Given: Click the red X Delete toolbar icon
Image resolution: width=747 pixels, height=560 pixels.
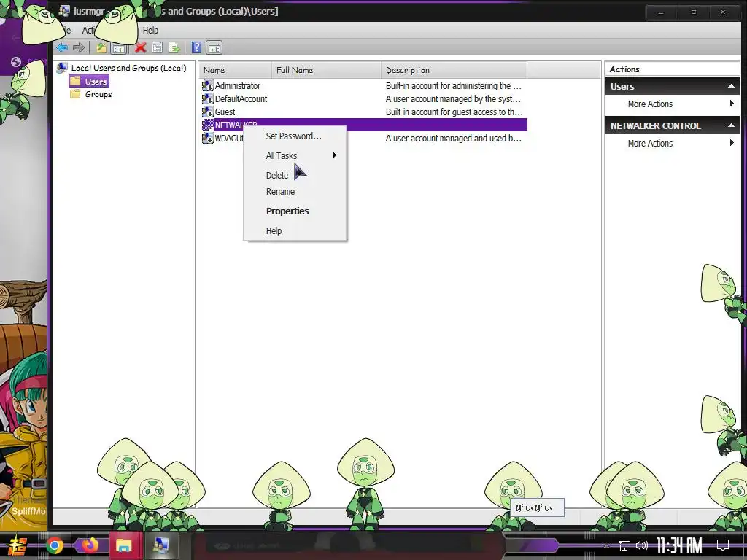Looking at the screenshot, I should [140, 47].
